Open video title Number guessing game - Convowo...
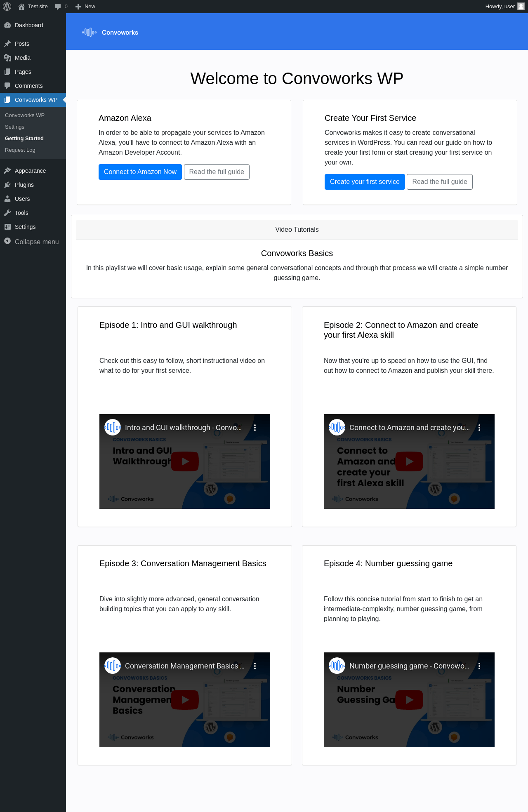The width and height of the screenshot is (528, 812). (409, 666)
